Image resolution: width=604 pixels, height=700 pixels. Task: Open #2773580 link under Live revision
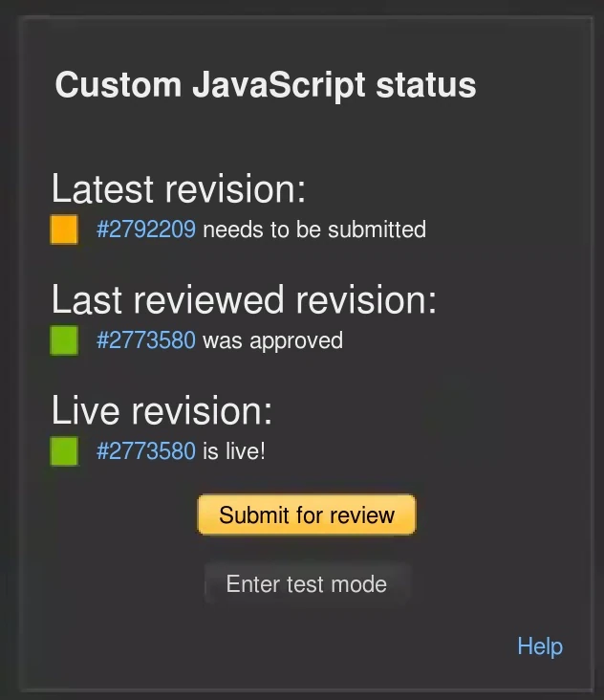[146, 451]
